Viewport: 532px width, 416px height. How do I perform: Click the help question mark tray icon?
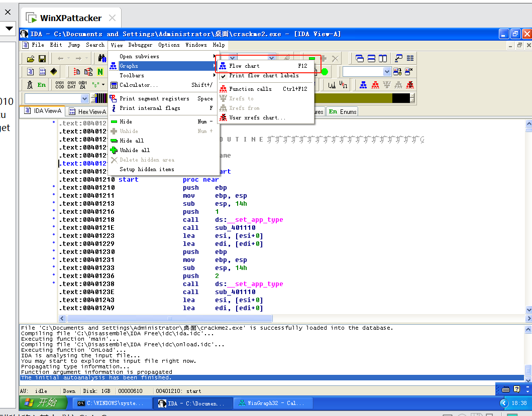coord(517,389)
